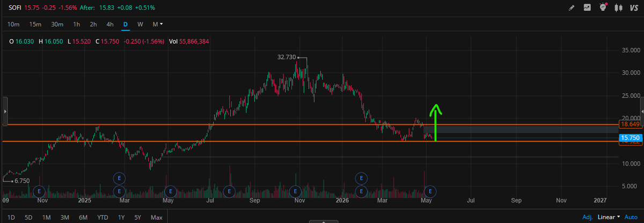Select the 10m interval
The width and height of the screenshot is (644, 223).
[13, 24]
